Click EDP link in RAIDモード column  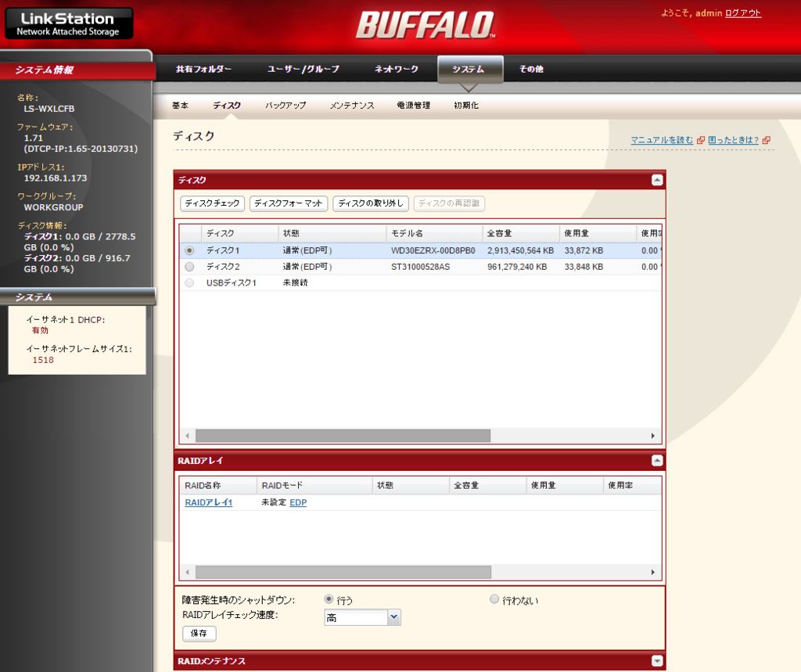(298, 502)
